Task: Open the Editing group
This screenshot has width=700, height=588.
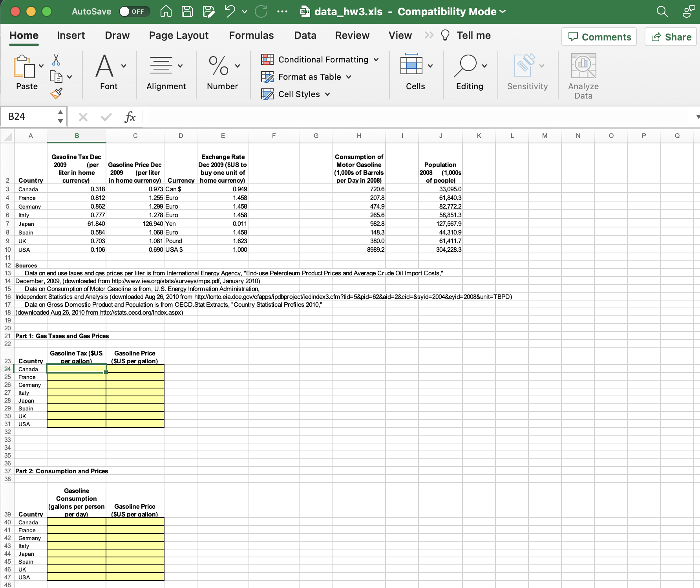Action: tap(470, 73)
